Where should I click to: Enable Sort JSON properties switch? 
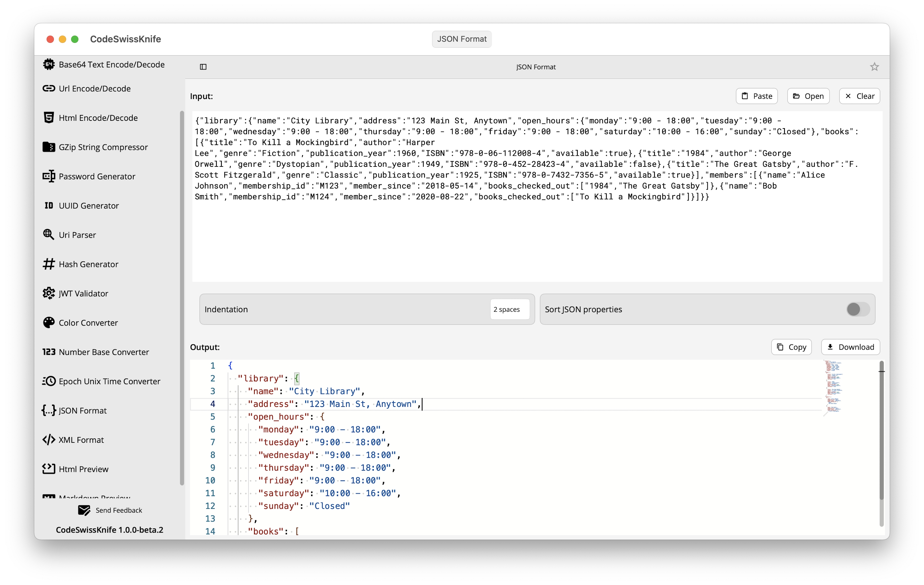[858, 309]
